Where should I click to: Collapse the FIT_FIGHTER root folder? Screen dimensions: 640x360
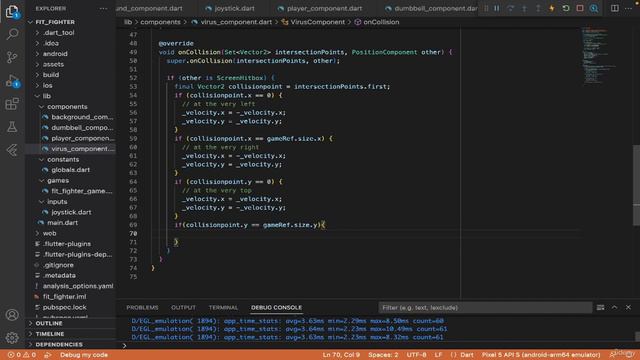[55, 22]
